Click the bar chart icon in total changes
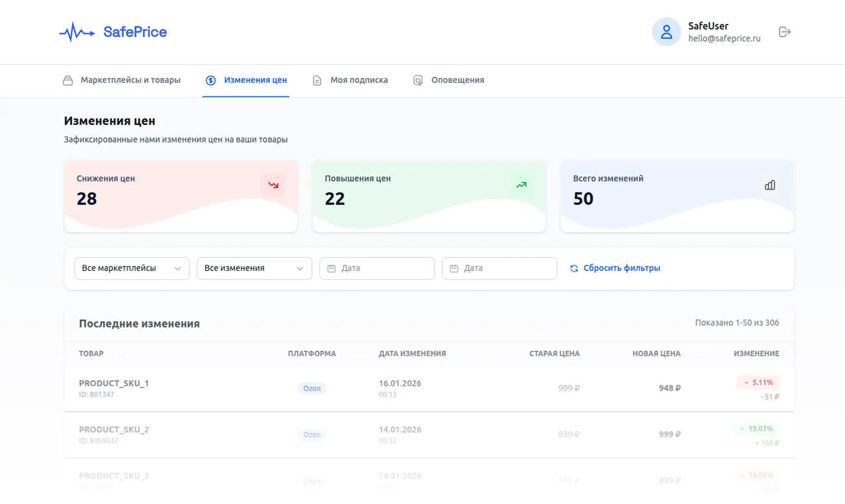Screen dimensions: 845x504 [x=770, y=185]
